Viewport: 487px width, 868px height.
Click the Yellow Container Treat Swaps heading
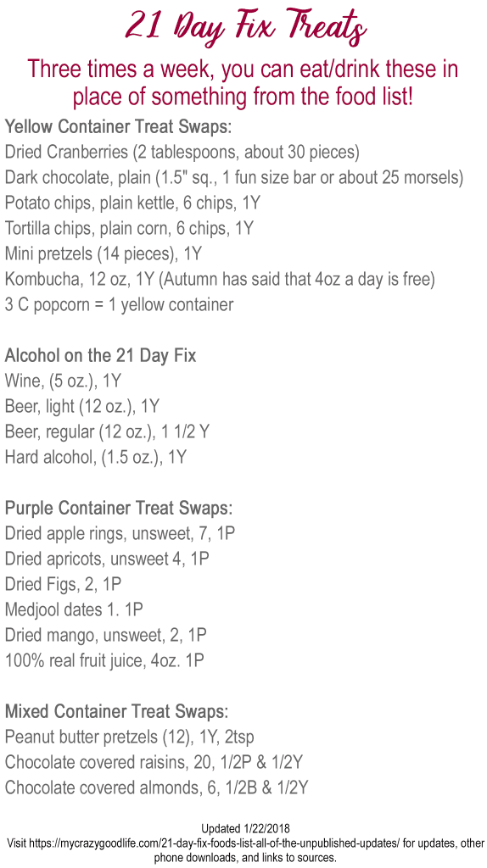(118, 127)
